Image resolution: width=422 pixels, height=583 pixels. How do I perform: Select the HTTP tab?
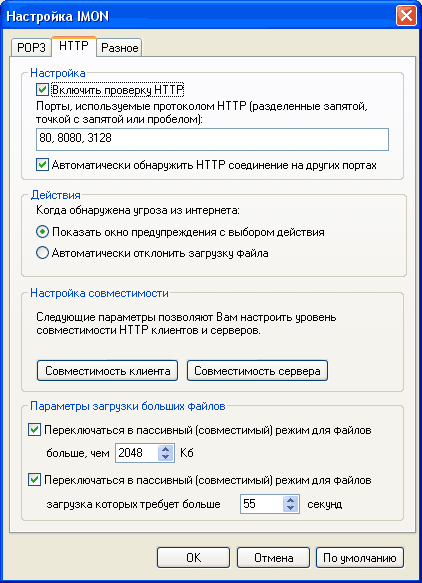tap(74, 46)
